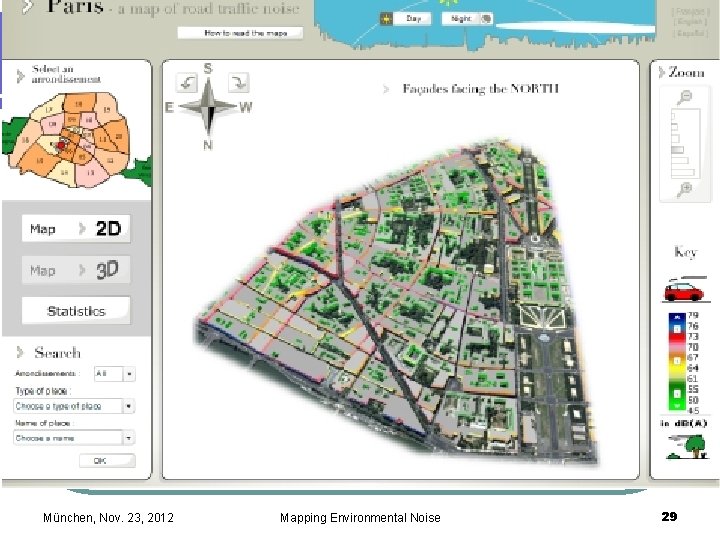Viewport: 720px width, 540px height.
Task: Click the zoom in magnifier icon
Action: pyautogui.click(x=684, y=189)
